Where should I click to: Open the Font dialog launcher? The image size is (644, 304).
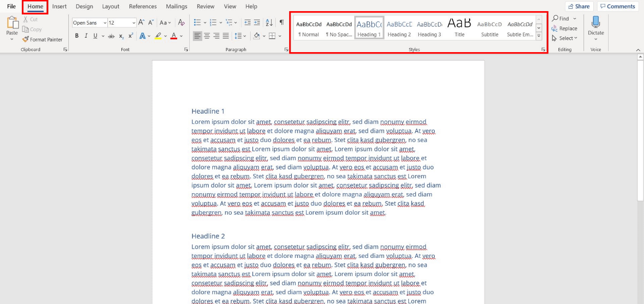coord(186,49)
